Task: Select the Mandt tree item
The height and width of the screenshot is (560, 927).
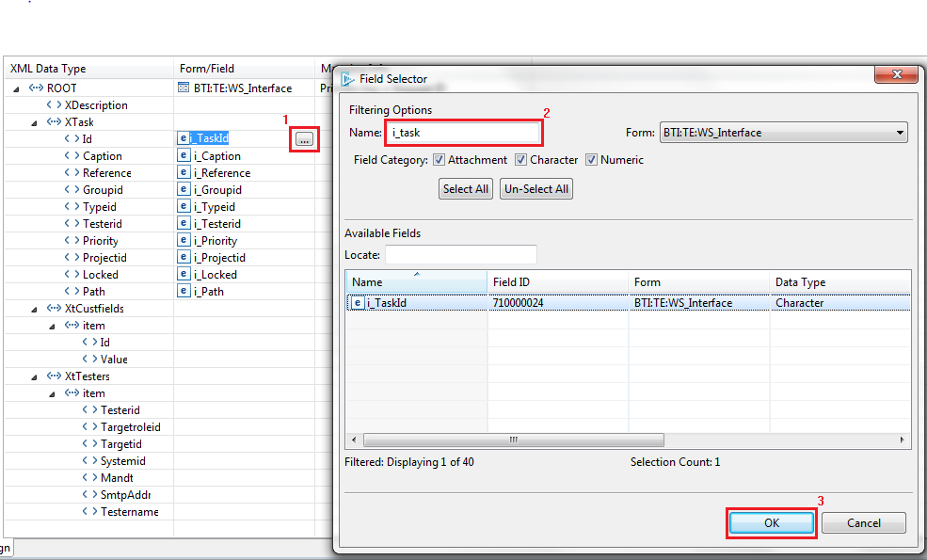Action: 117,478
